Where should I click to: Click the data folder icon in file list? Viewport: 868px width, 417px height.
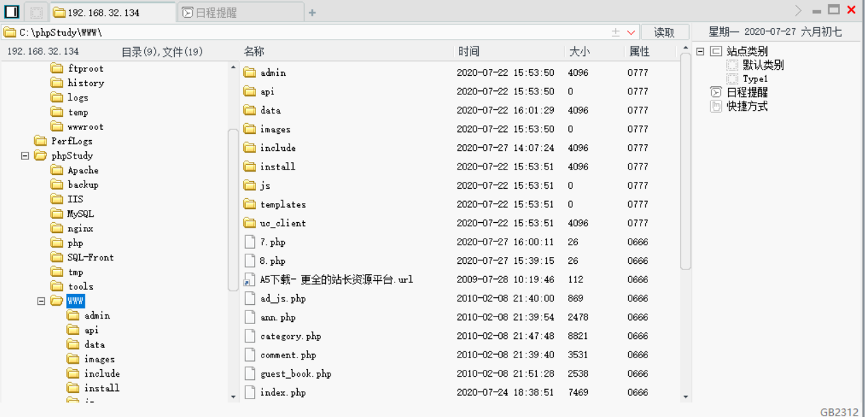coord(250,110)
